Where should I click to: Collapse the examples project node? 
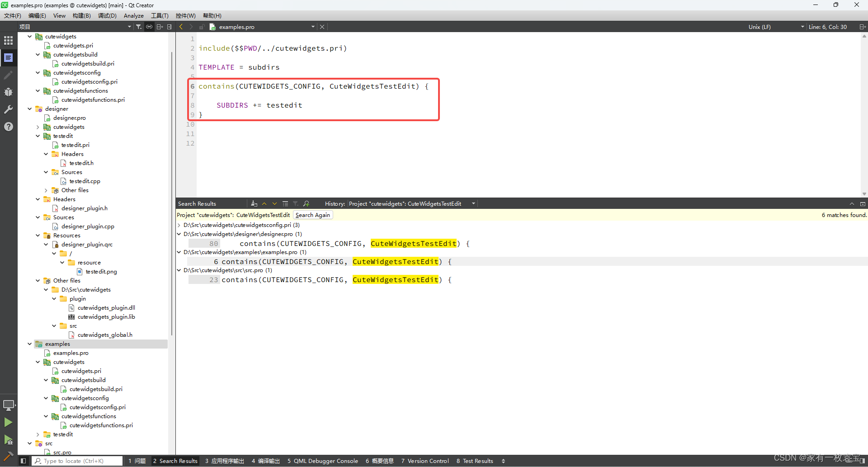pyautogui.click(x=30, y=344)
